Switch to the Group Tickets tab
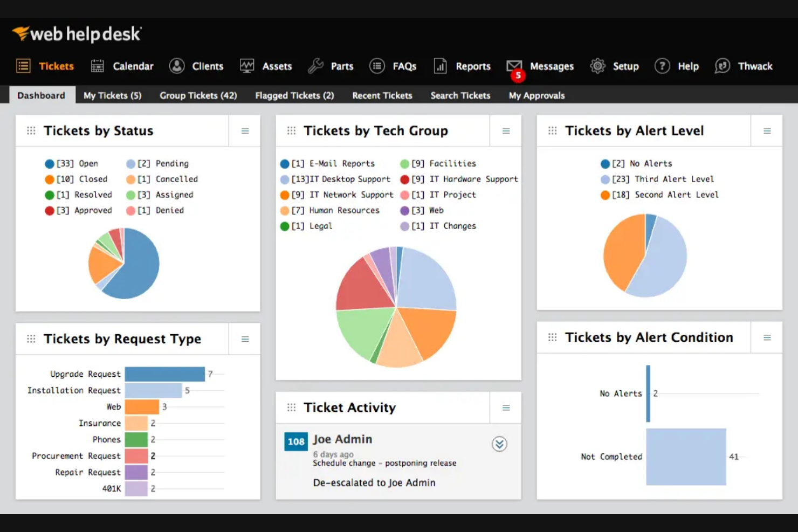Viewport: 798px width, 532px height. pos(198,95)
